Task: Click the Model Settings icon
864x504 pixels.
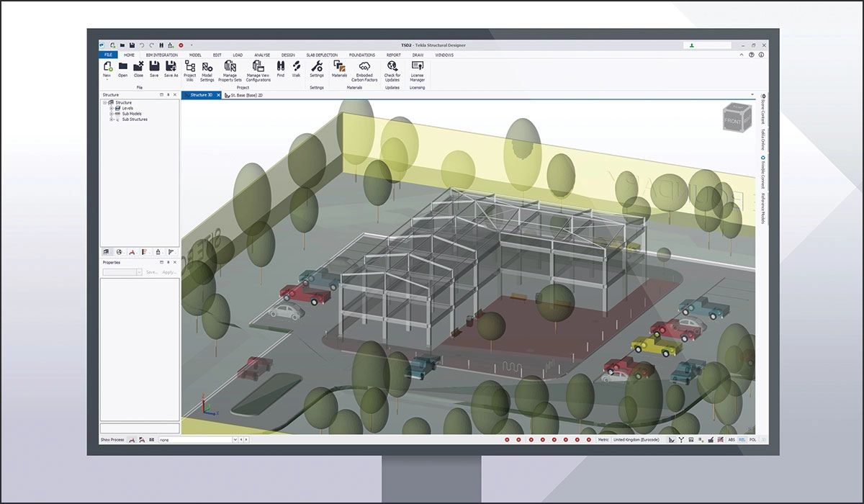Action: click(207, 68)
